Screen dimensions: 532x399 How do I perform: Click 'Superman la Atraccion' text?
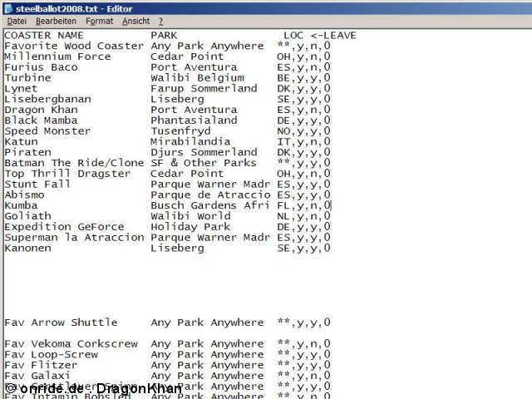pos(74,238)
